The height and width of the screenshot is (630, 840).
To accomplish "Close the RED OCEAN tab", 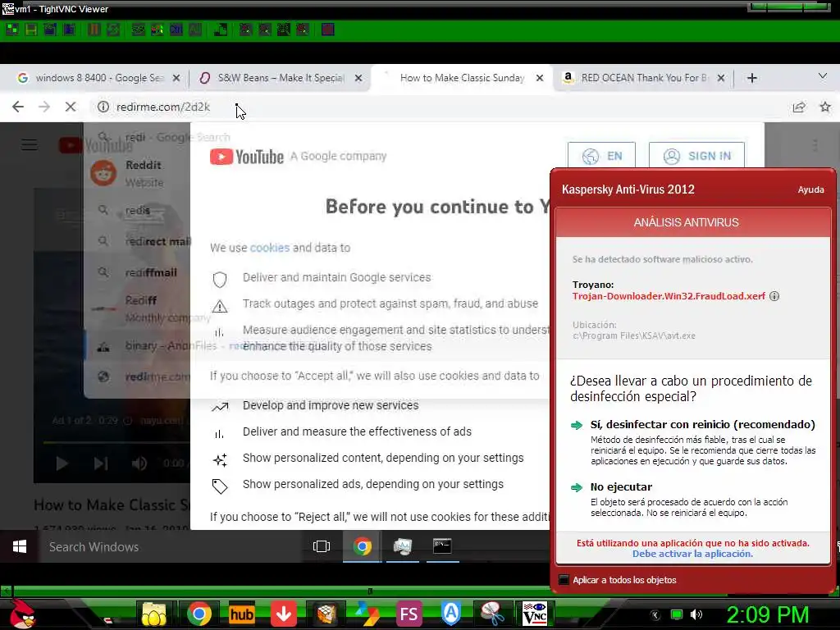I will point(721,78).
